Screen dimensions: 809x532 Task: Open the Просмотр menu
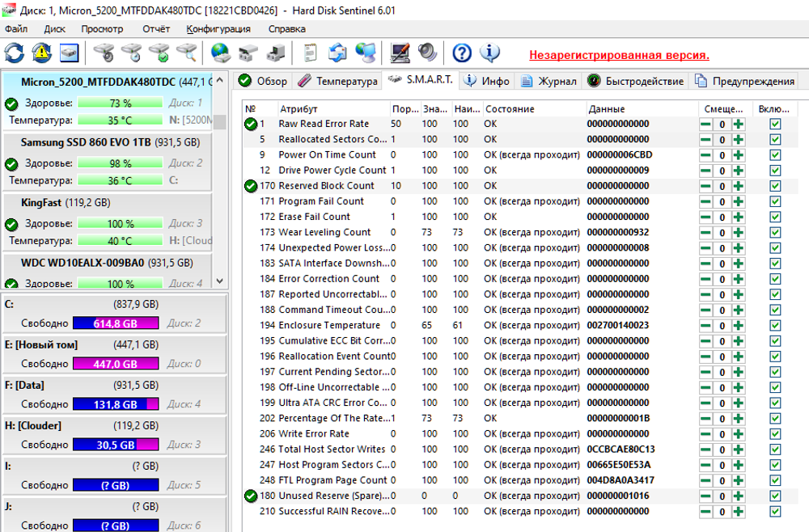coord(102,29)
